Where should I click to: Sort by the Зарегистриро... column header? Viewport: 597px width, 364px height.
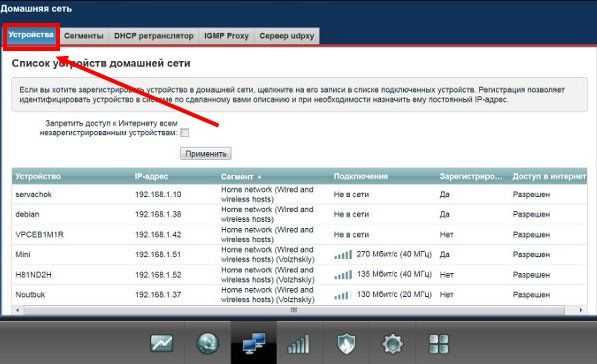coord(471,177)
